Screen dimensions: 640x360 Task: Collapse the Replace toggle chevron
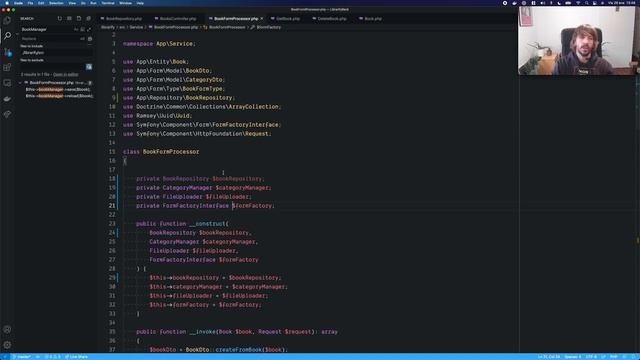pos(18,34)
